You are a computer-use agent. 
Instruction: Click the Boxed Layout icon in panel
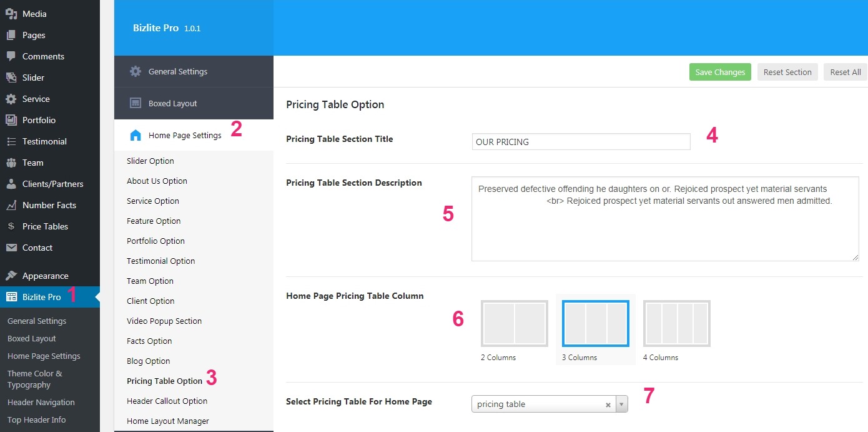136,103
